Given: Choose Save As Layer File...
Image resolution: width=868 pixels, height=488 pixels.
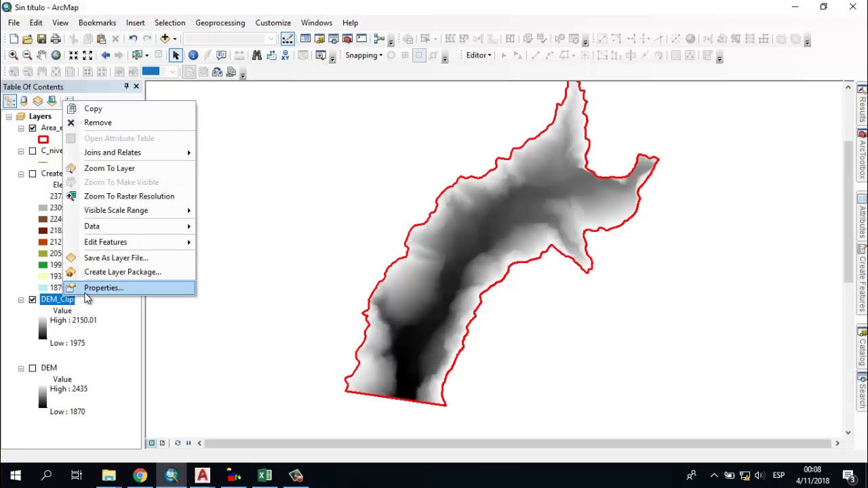Looking at the screenshot, I should click(x=129, y=258).
